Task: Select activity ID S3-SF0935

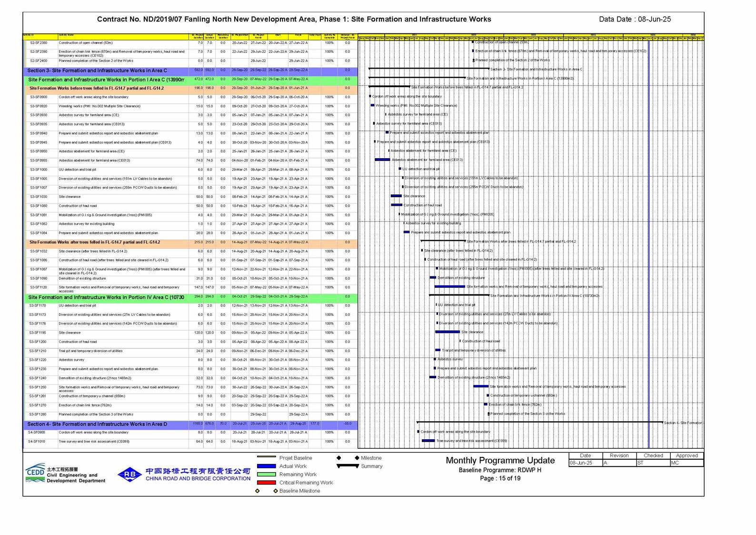Action: pyautogui.click(x=39, y=124)
